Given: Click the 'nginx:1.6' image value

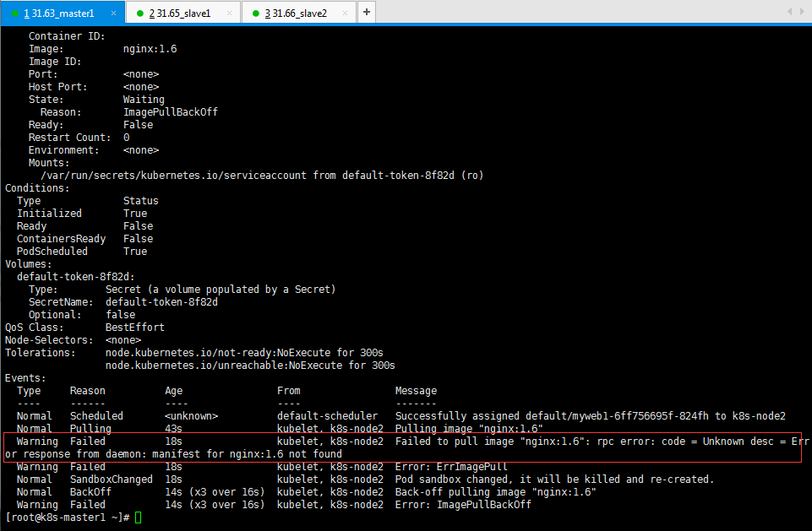Looking at the screenshot, I should 150,49.
